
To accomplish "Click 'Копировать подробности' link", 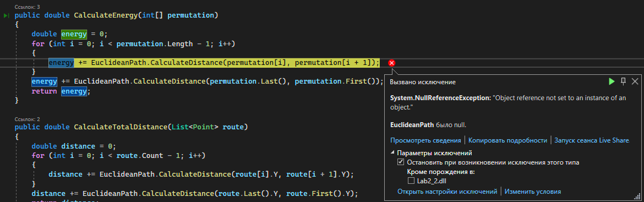I will tap(508, 140).
